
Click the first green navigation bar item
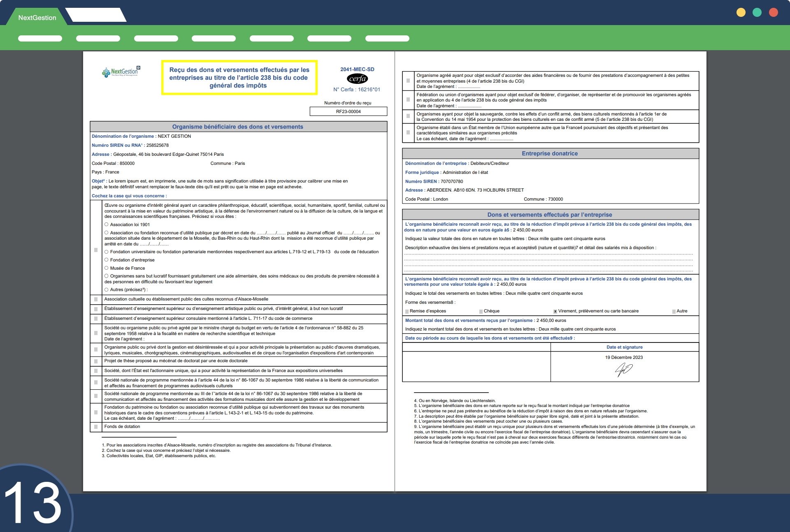(x=40, y=39)
